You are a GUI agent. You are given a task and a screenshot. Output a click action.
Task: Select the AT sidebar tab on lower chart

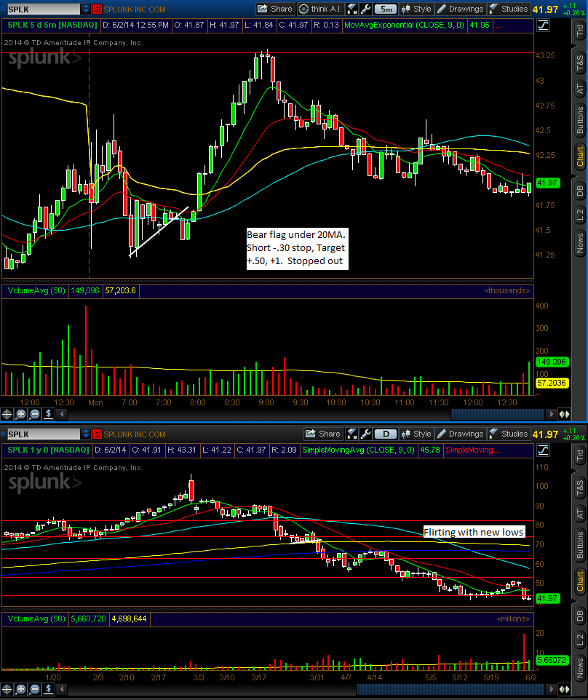tap(579, 514)
